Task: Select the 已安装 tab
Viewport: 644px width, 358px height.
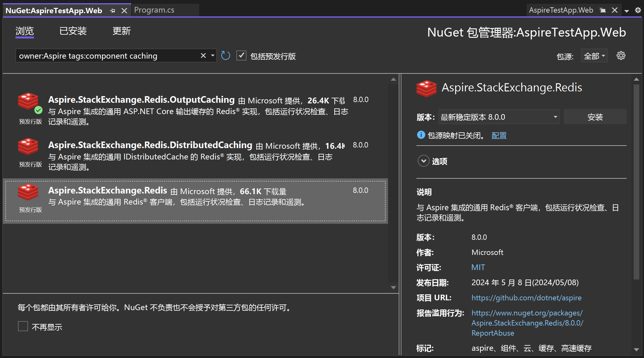Action: [73, 31]
